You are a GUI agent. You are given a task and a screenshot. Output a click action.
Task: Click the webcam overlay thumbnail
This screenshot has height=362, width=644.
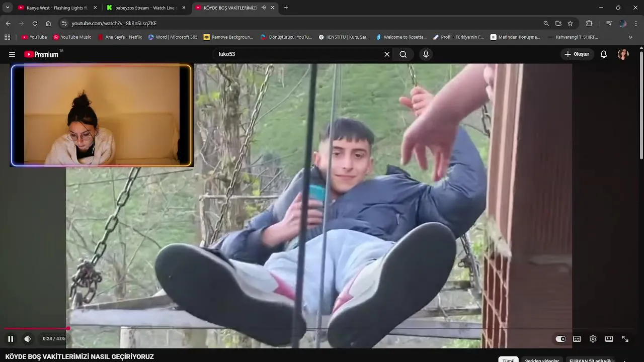pos(102,115)
